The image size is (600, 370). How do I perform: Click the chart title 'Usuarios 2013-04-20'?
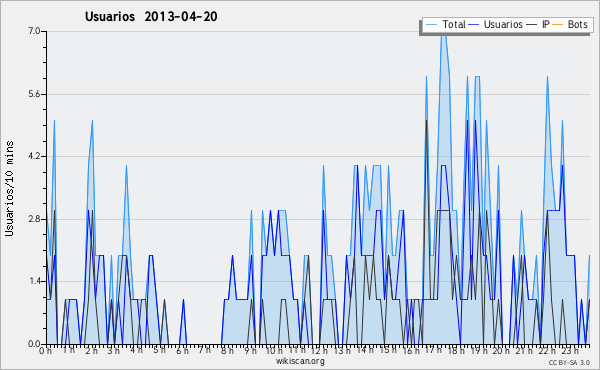[x=151, y=17]
